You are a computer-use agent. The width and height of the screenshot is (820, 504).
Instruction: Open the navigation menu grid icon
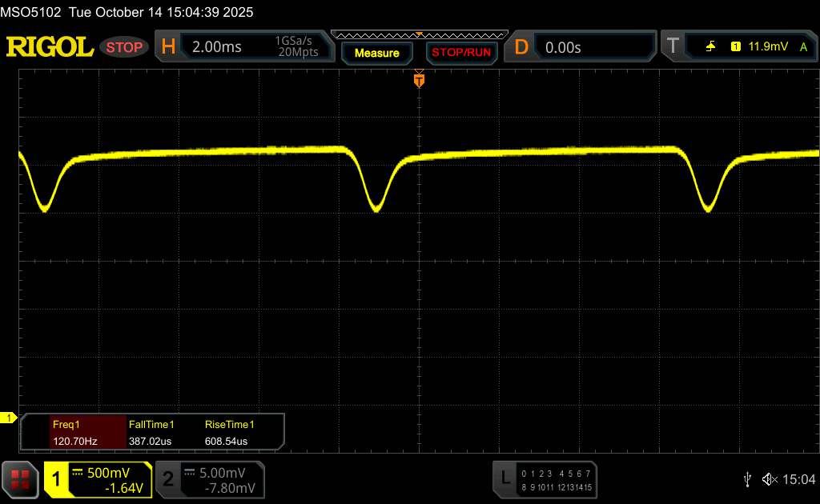(20, 479)
